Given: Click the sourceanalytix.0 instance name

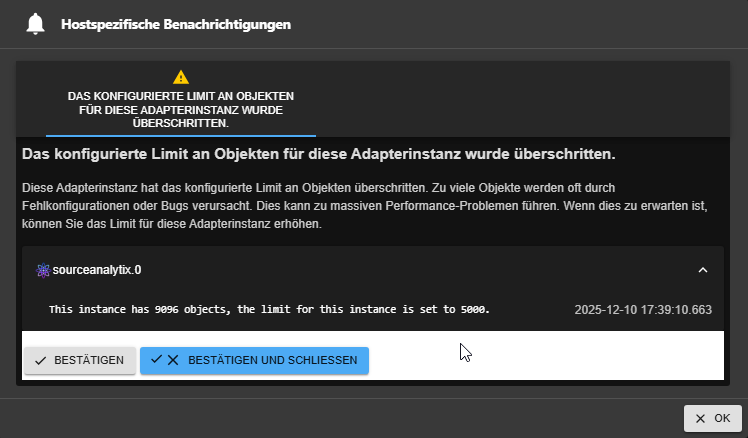Looking at the screenshot, I should (x=97, y=270).
